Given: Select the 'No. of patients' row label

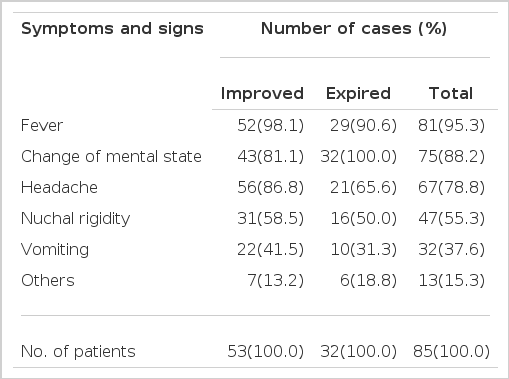Looking at the screenshot, I should tap(78, 352).
